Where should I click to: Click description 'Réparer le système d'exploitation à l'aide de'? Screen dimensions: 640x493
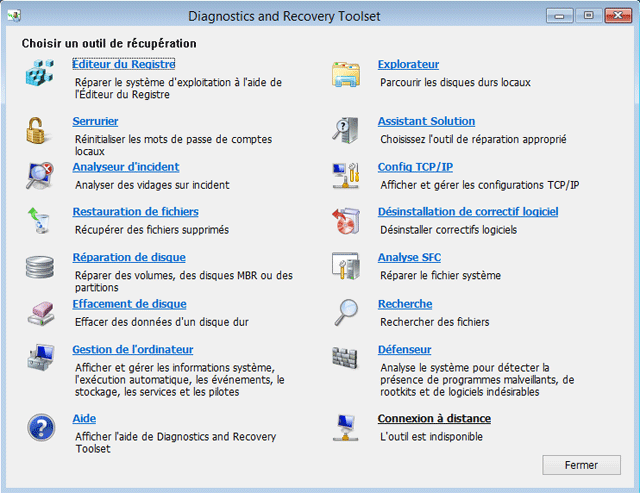tap(178, 89)
